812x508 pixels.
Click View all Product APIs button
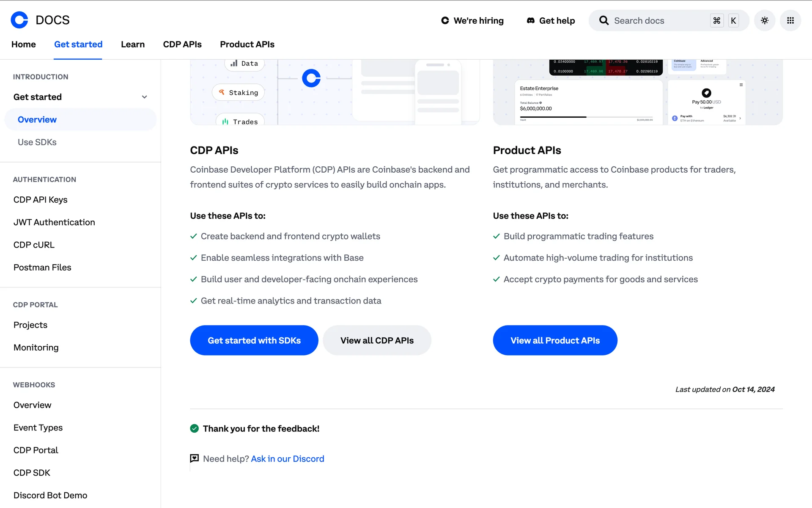click(x=555, y=340)
